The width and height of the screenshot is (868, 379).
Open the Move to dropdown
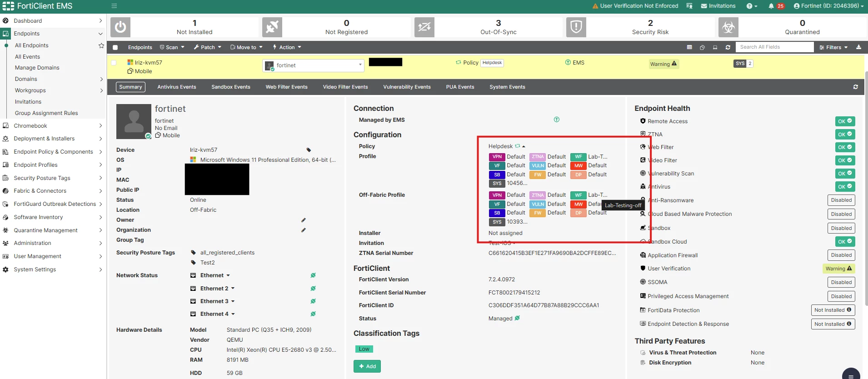[x=246, y=47]
